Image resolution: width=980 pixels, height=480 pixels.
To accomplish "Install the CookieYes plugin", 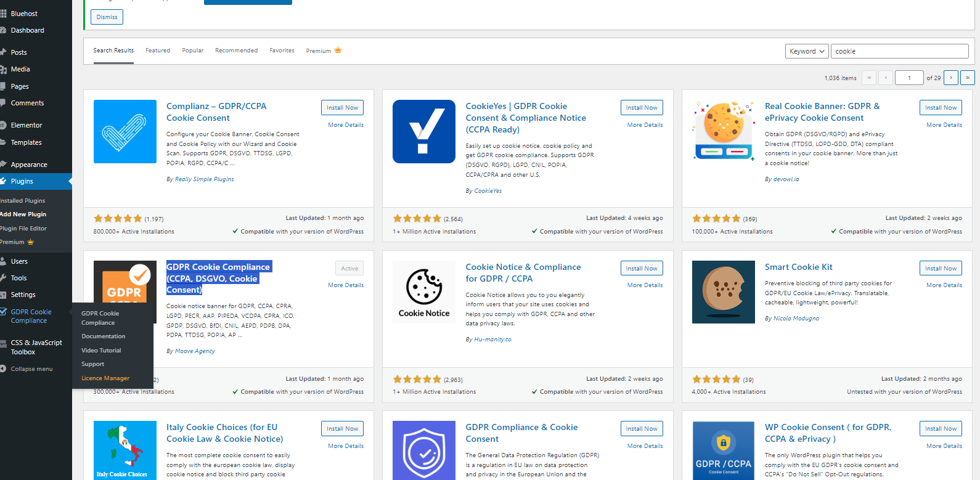I will point(642,107).
